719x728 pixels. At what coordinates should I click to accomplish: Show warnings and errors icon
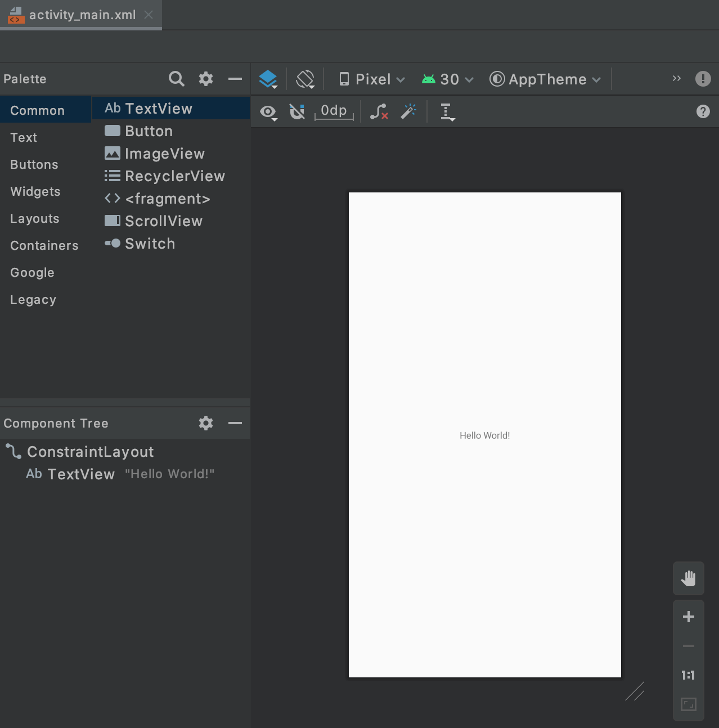coord(703,79)
